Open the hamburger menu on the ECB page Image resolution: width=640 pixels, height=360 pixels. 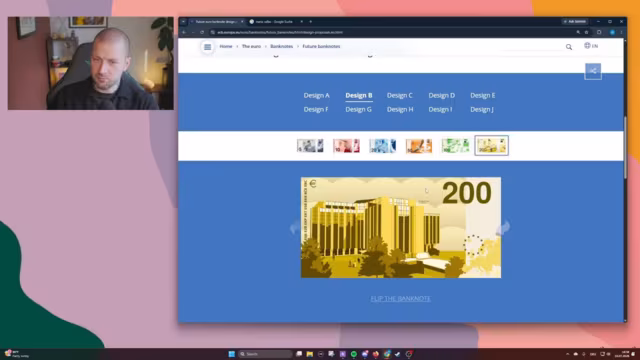click(x=207, y=47)
